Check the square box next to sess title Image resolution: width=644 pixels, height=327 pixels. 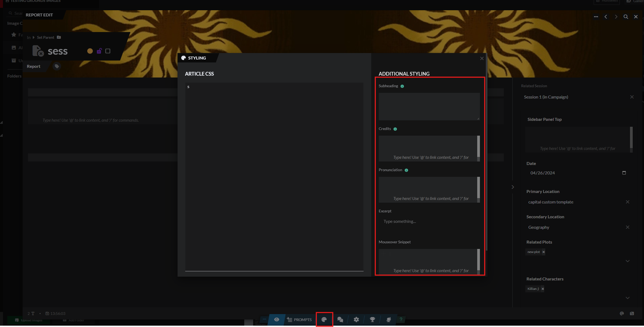click(108, 51)
